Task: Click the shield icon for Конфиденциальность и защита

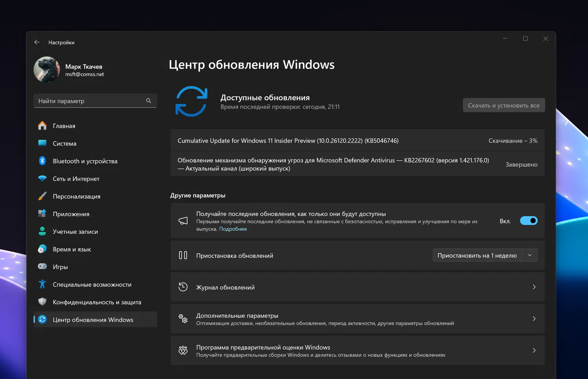Action: (42, 302)
